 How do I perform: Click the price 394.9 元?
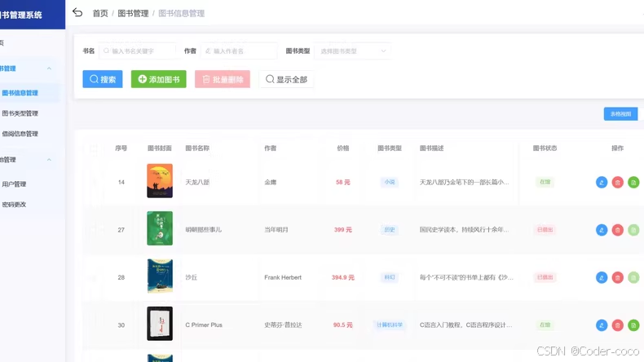coord(343,277)
